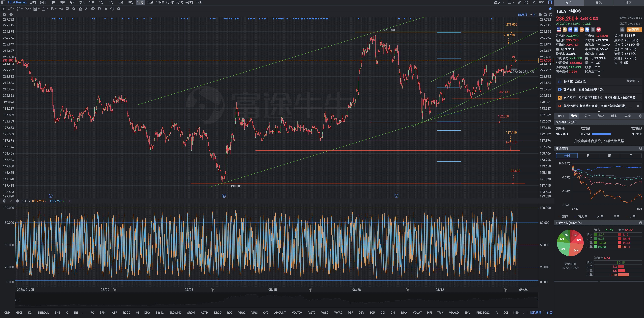Open the layout square dropdown
This screenshot has height=318, width=644.
coord(511,2)
